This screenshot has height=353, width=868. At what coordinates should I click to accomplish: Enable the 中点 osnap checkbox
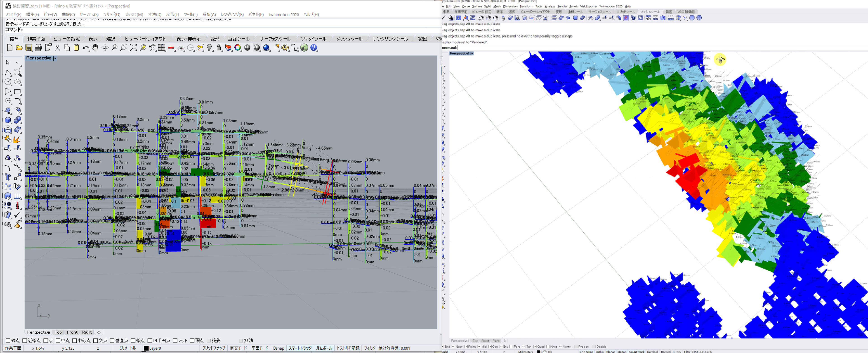pyautogui.click(x=58, y=341)
